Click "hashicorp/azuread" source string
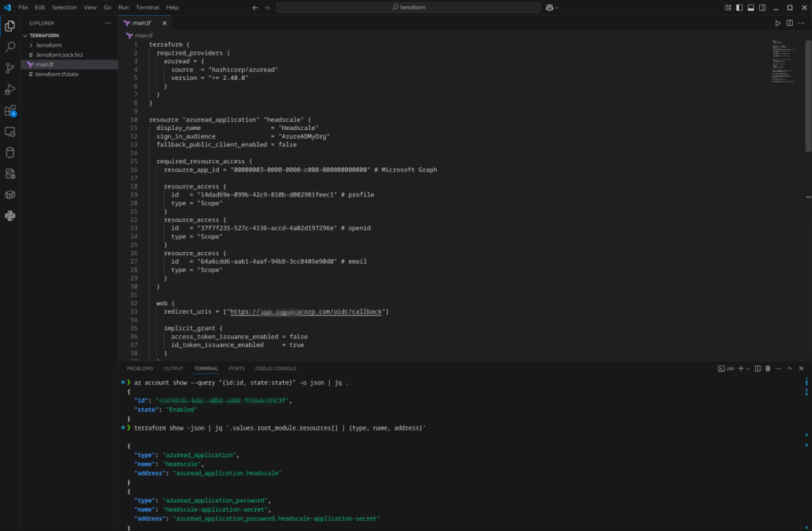Screen dimensions: 812x531 point(243,70)
